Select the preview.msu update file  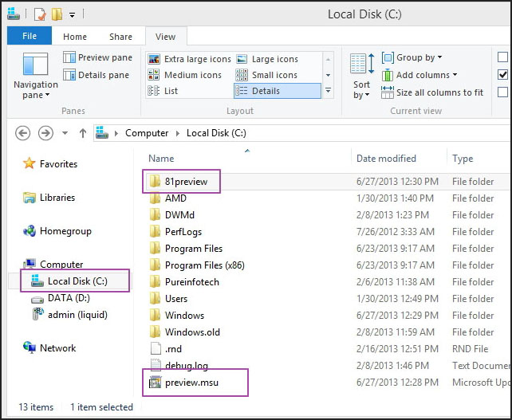(183, 383)
